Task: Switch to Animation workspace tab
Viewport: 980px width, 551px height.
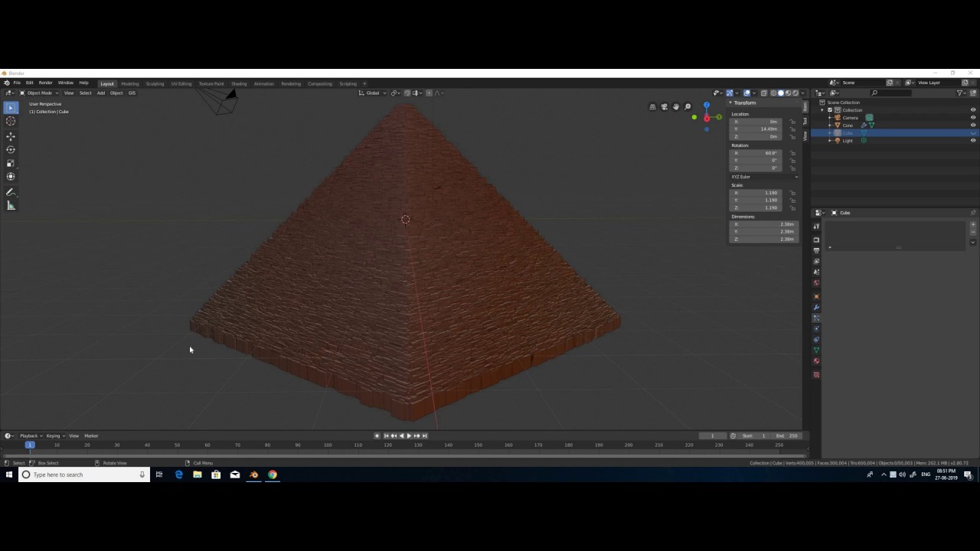Action: point(264,83)
